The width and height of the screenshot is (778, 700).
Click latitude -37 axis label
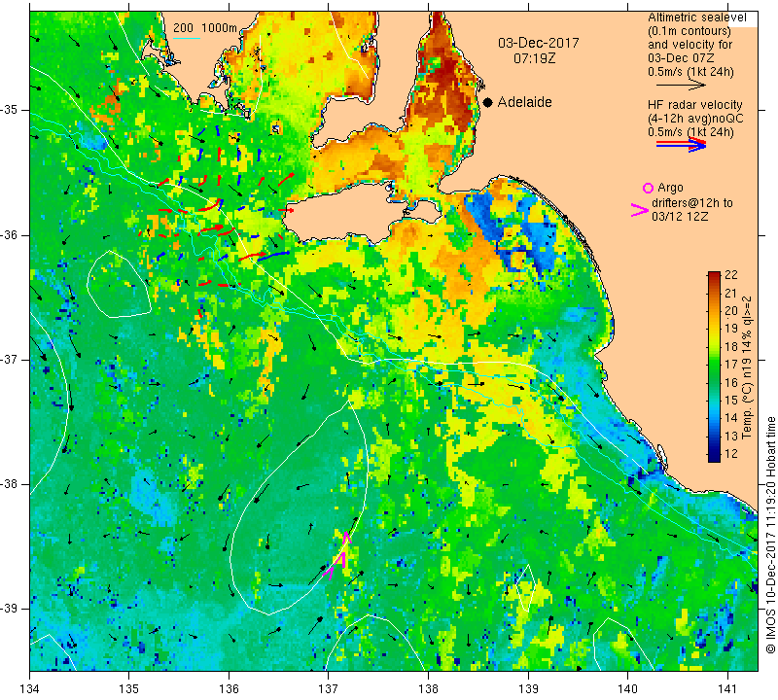(11, 359)
